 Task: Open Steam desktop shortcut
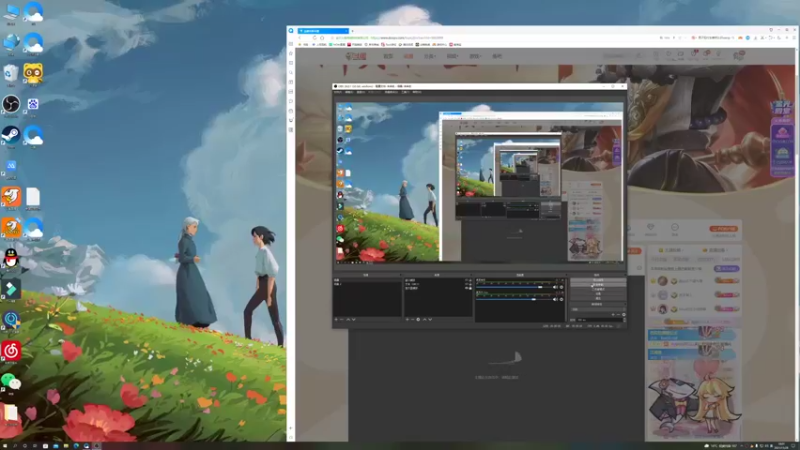(11, 135)
